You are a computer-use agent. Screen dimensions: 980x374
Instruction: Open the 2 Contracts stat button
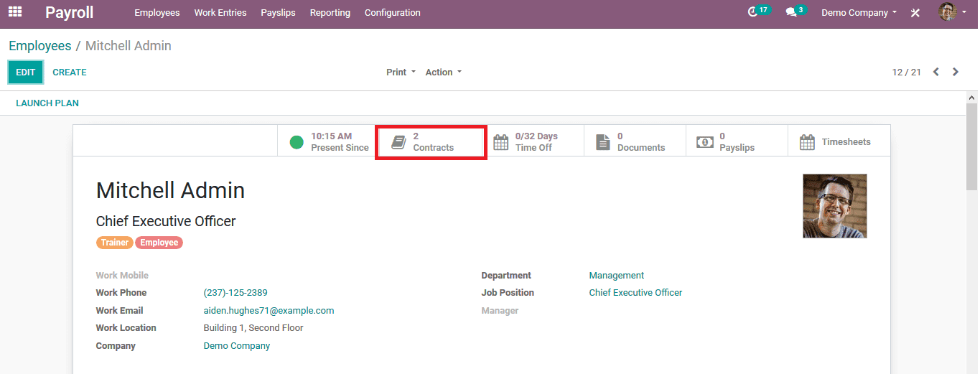(431, 142)
